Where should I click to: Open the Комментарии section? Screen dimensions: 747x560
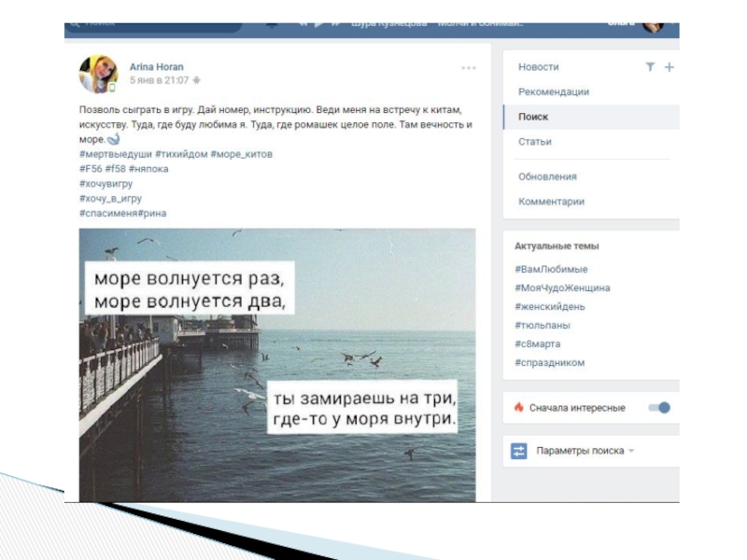(551, 202)
